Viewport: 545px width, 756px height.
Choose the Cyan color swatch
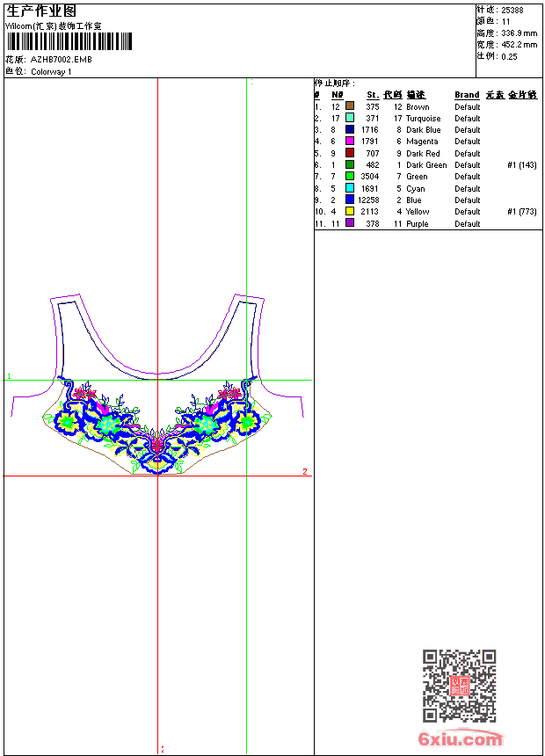[x=350, y=188]
